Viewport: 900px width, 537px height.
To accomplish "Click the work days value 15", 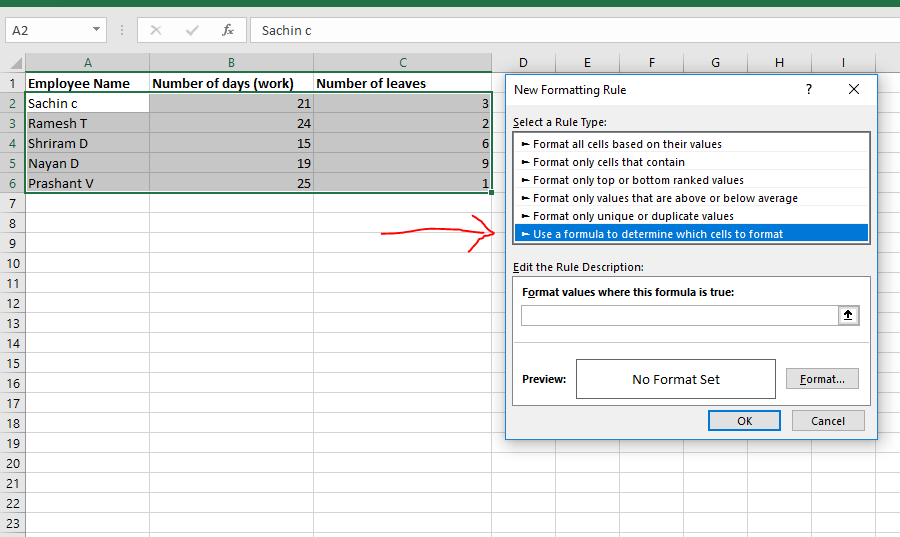I will [x=231, y=143].
